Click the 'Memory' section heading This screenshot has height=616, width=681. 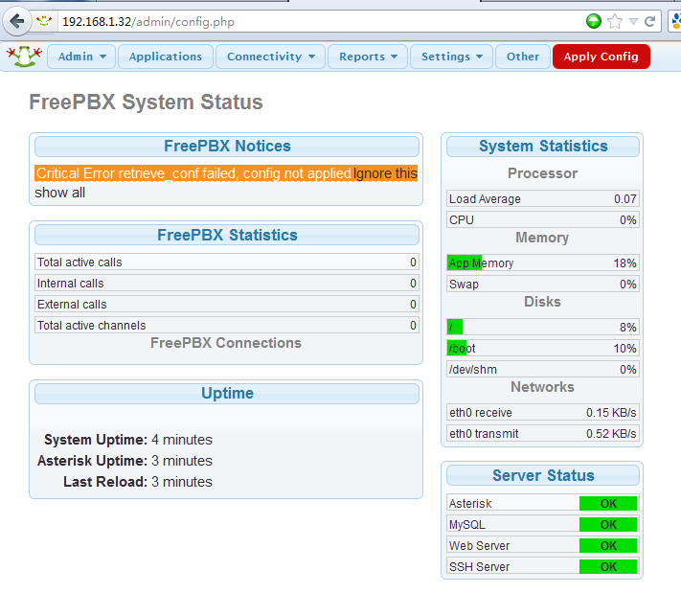point(542,238)
